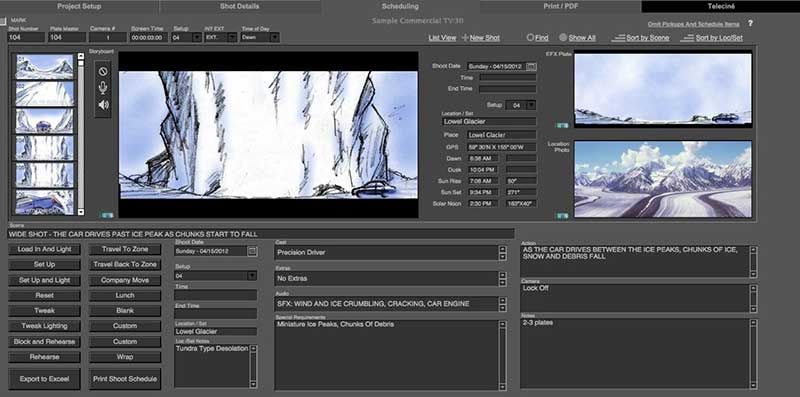Image resolution: width=800 pixels, height=397 pixels.
Task: Toggle the MARK checkbox
Action: (3, 21)
